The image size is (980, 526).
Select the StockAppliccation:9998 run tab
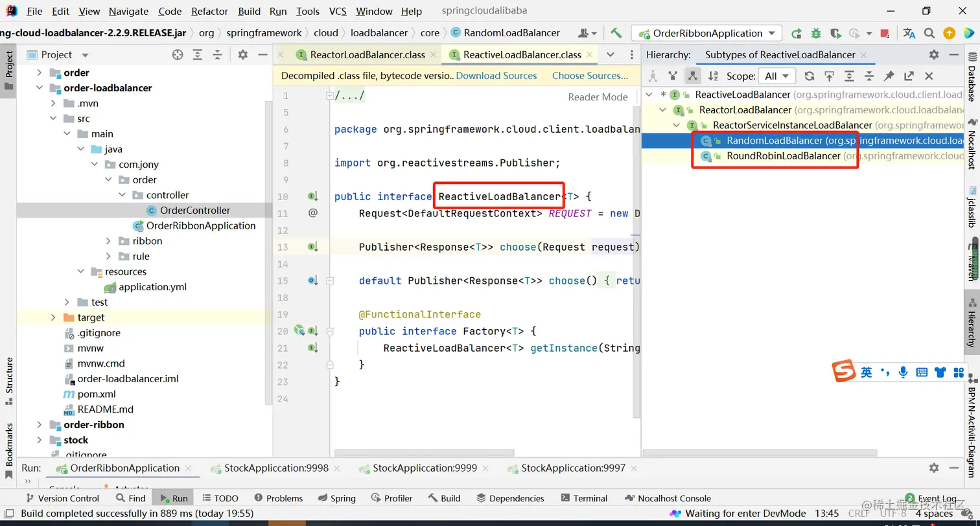(276, 468)
